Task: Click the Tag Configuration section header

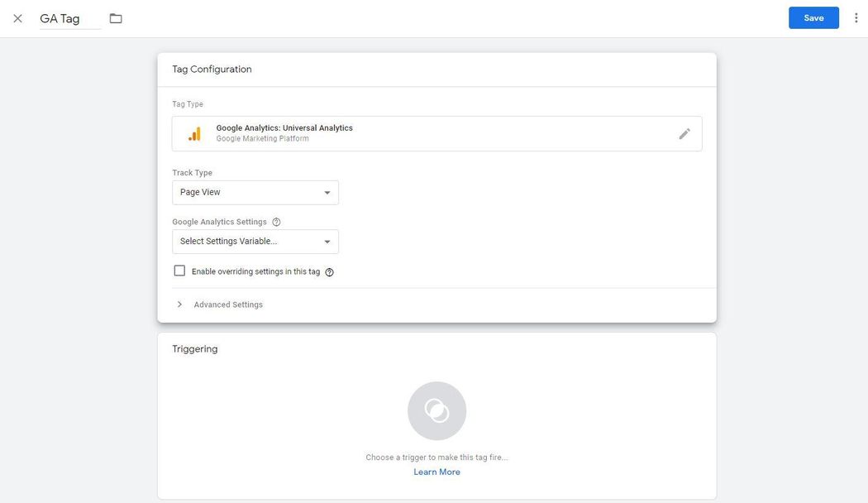Action: [x=212, y=69]
